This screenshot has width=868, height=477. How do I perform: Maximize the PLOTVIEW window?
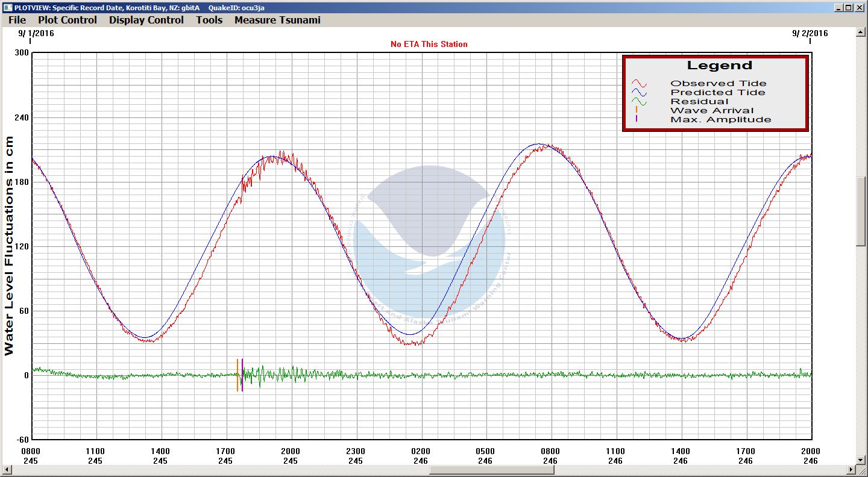tap(849, 7)
